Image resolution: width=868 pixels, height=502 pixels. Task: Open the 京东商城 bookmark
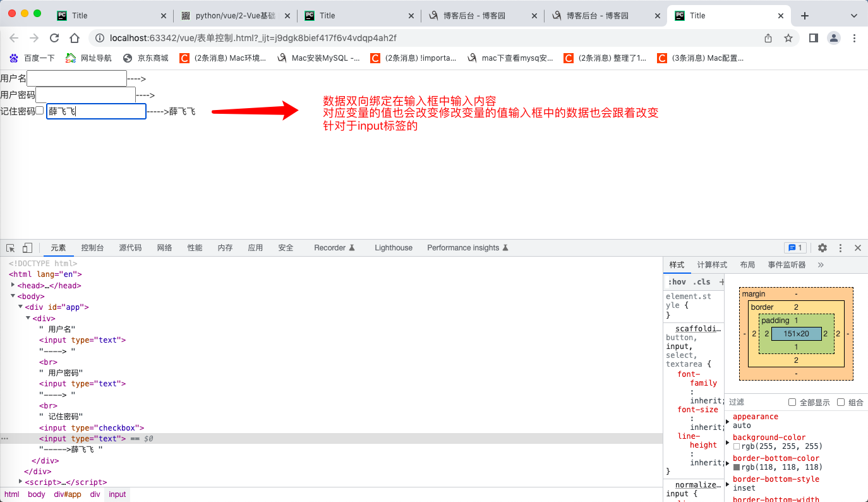pyautogui.click(x=146, y=58)
